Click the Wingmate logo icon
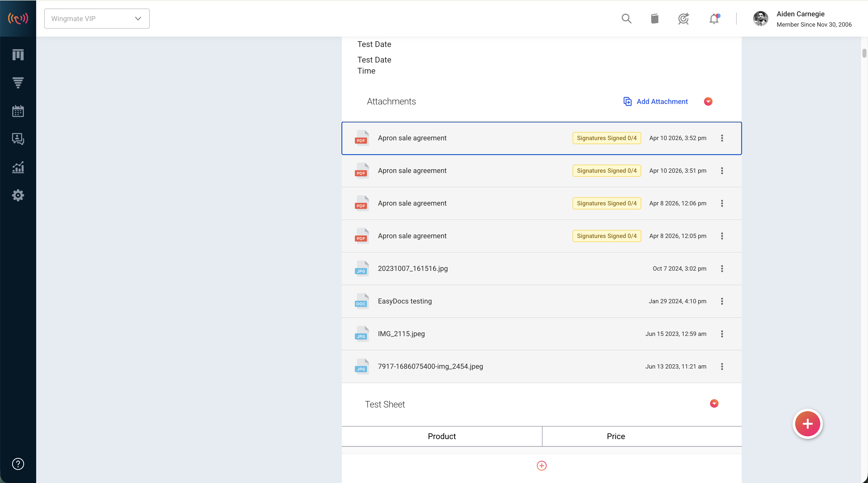This screenshot has height=483, width=868. pyautogui.click(x=18, y=18)
